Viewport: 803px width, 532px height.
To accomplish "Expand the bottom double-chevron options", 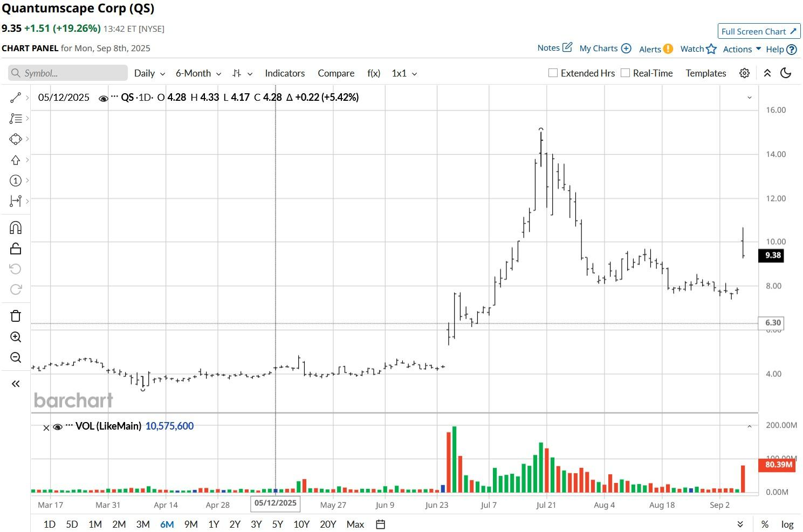I will 740,524.
